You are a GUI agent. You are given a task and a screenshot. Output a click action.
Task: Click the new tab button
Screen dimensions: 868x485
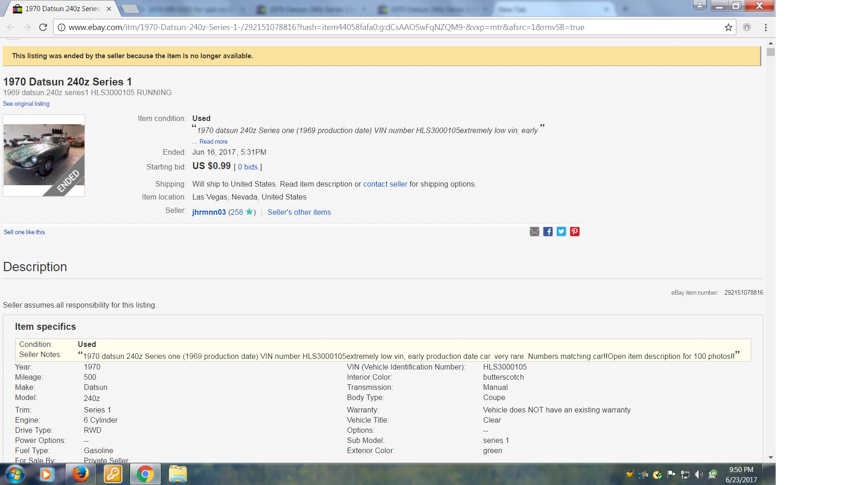click(131, 9)
